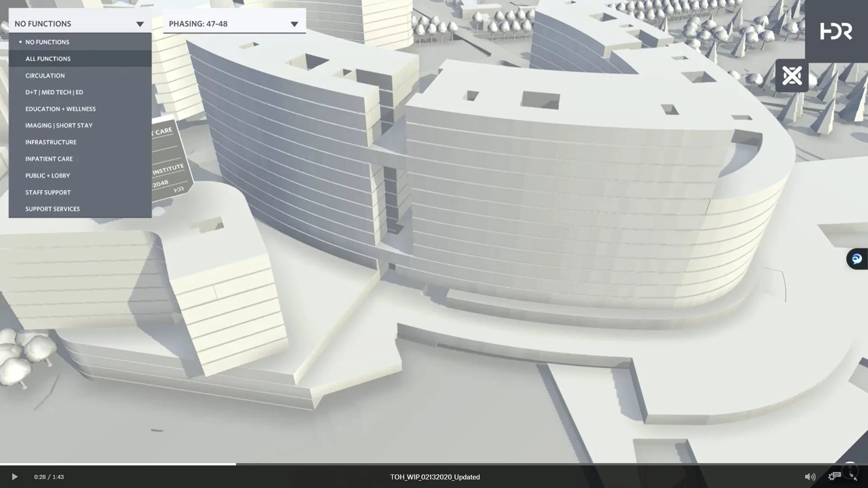Select Circulation from the list
This screenshot has width=868, height=488.
(x=45, y=75)
